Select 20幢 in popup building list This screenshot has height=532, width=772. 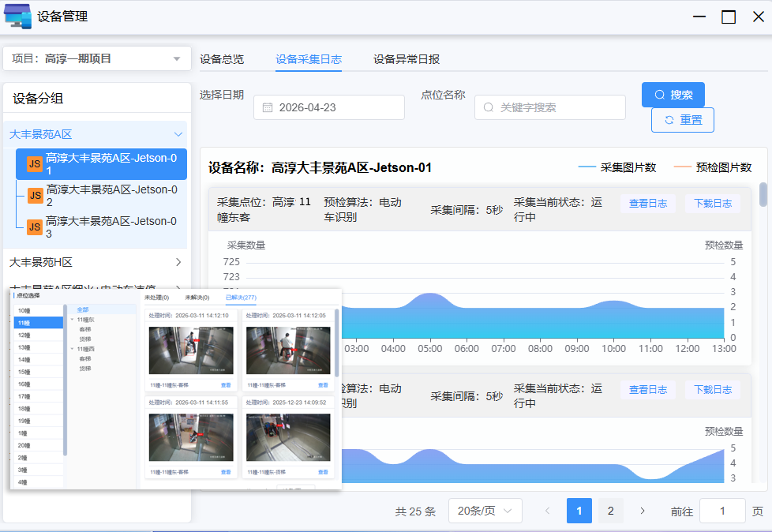(39, 445)
